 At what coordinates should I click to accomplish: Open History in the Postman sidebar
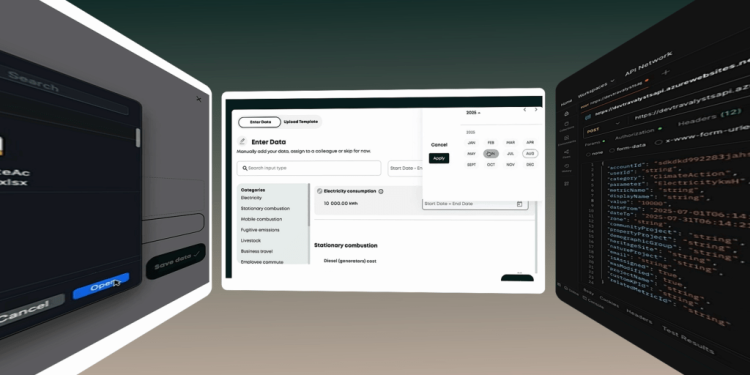pos(567,168)
